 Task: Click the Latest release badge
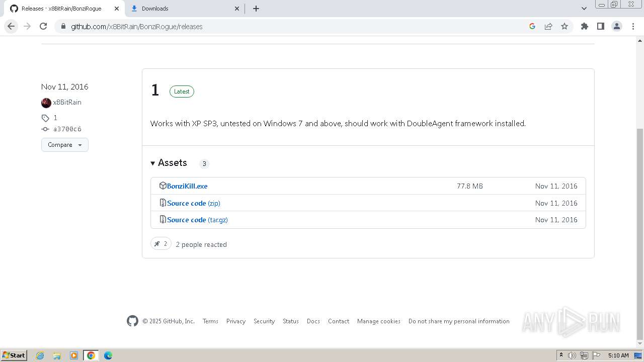point(182,92)
